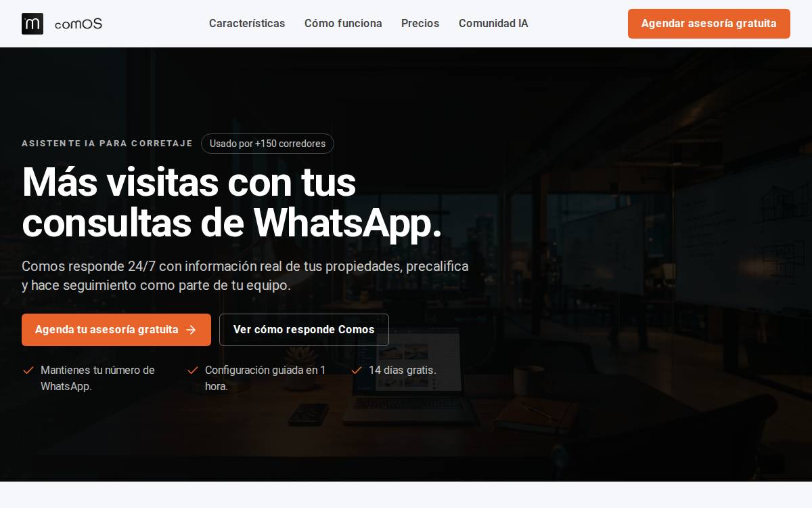Click arrow icon in Agenda tu asesoría button

(x=191, y=330)
